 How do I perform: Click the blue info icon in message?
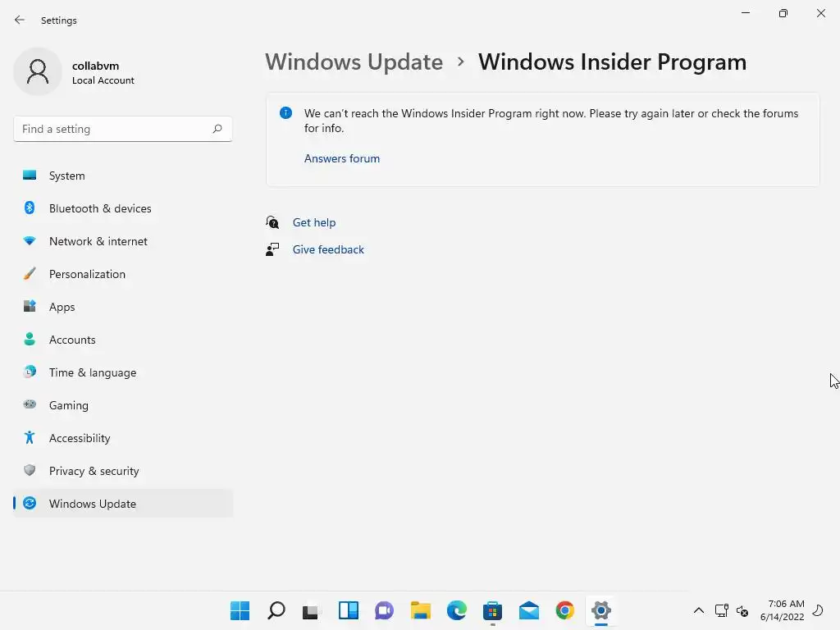click(286, 113)
